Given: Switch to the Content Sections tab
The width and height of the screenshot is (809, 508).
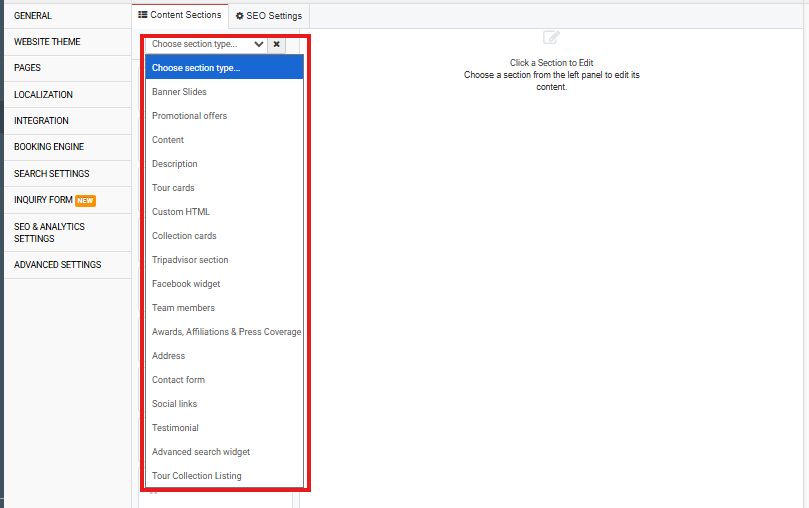Looking at the screenshot, I should 180,15.
